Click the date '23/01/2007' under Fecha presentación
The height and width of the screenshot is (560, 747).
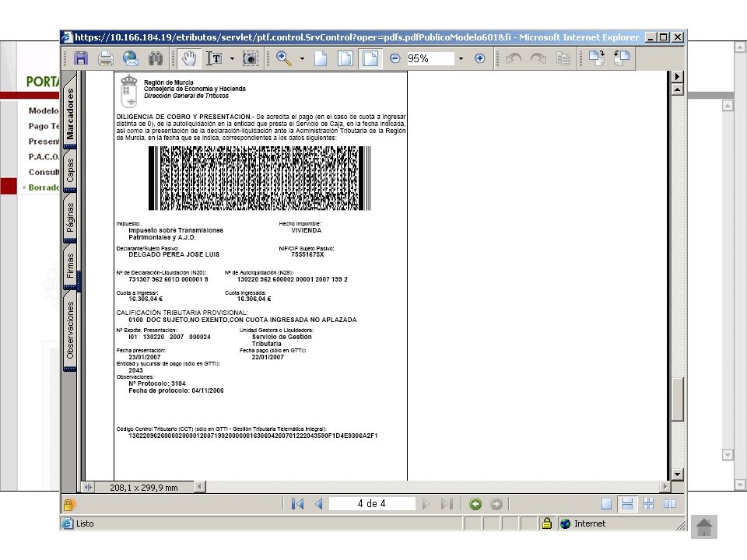click(145, 357)
